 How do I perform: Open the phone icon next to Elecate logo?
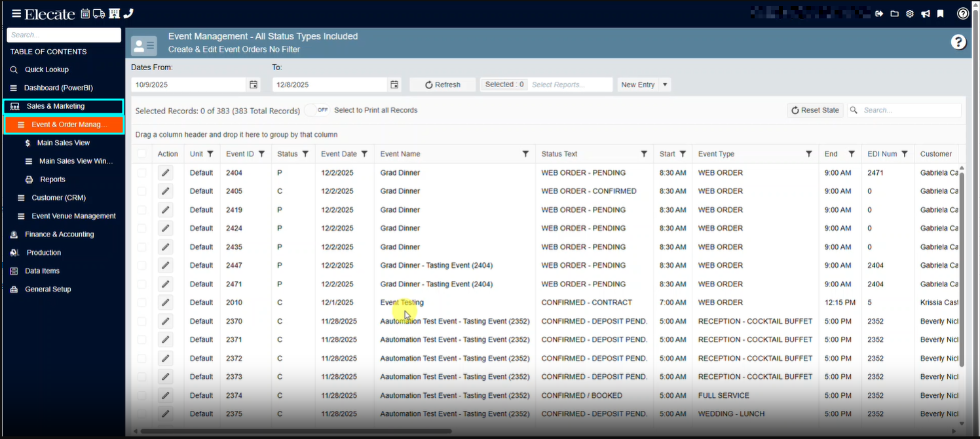128,14
